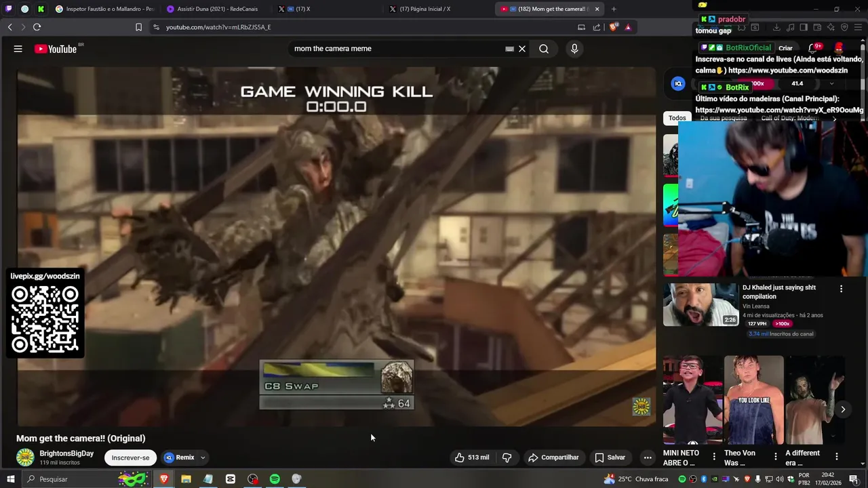The width and height of the screenshot is (868, 488).
Task: Open Spotify from the taskbar
Action: point(275,479)
